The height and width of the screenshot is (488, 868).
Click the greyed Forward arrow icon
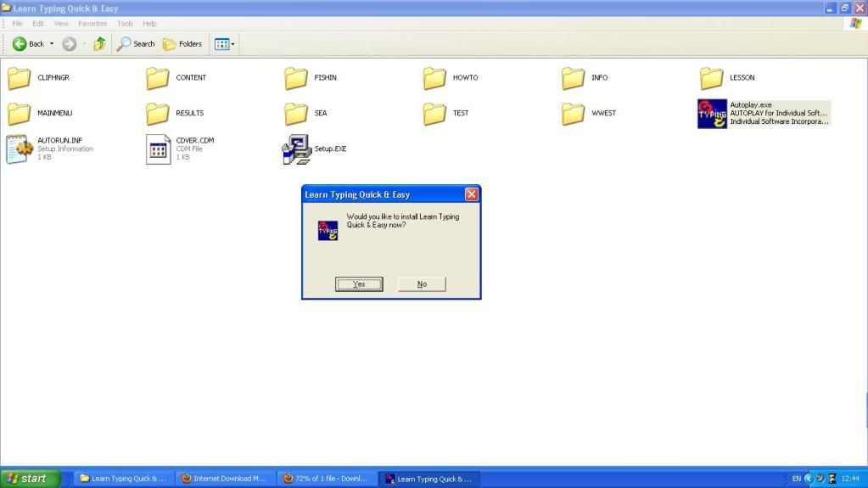pos(70,44)
